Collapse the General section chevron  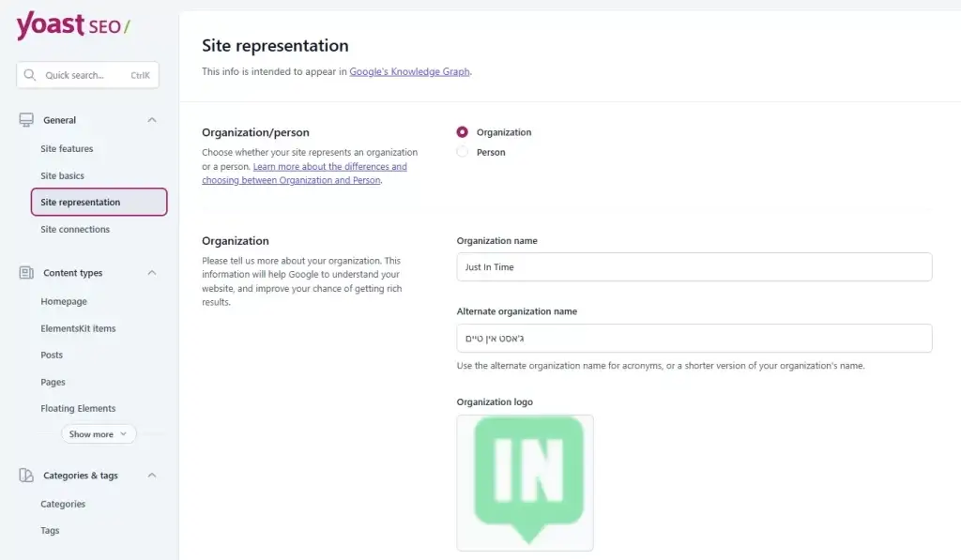(x=152, y=120)
